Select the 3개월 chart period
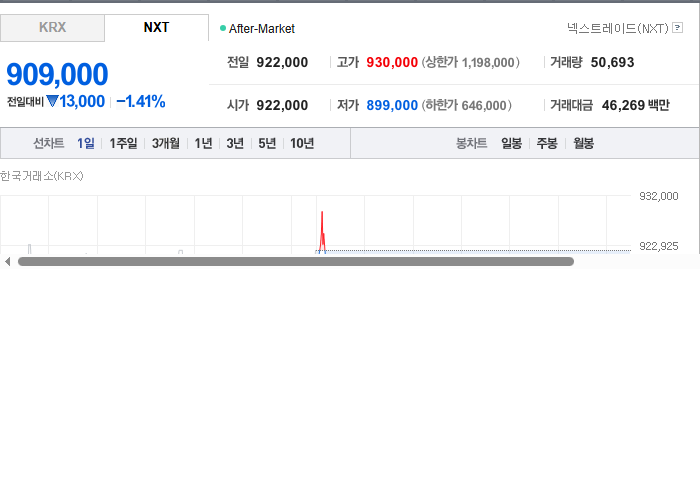Screen dimensions: 700x490 pos(166,143)
